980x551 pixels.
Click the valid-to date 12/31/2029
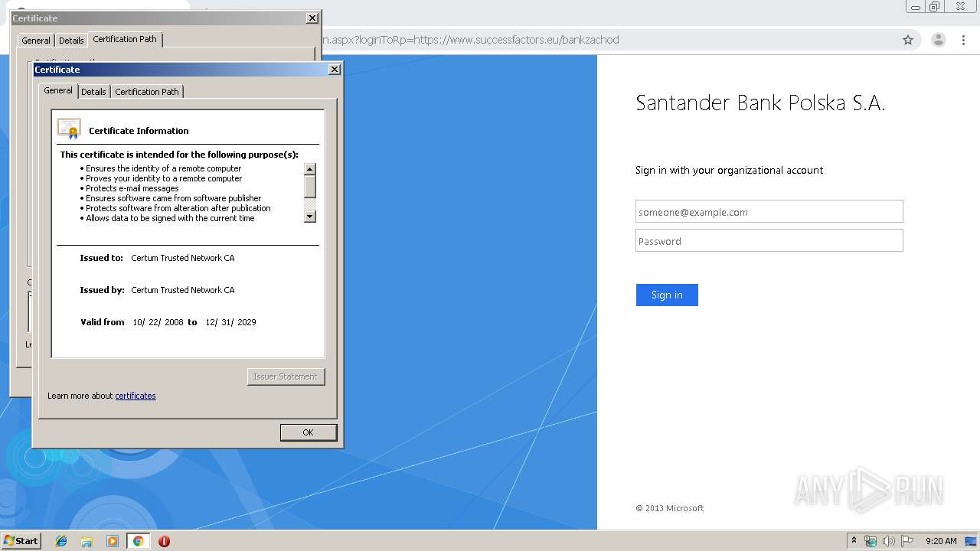click(x=230, y=322)
